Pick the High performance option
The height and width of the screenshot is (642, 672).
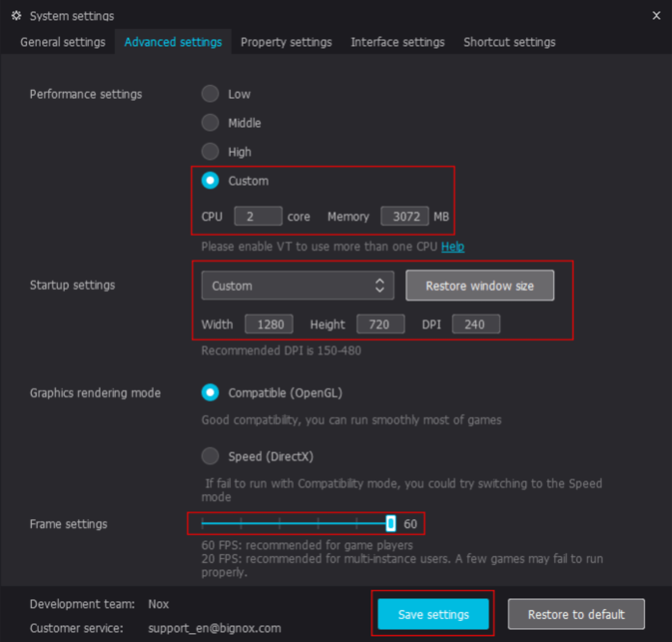(x=210, y=152)
